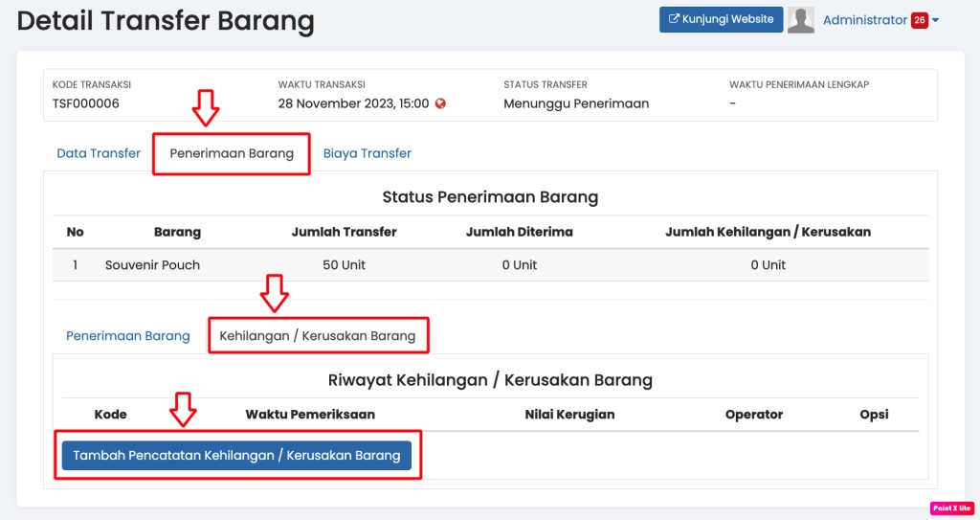Click the Nilai Kerugian column header
The height and width of the screenshot is (520, 980).
point(569,415)
